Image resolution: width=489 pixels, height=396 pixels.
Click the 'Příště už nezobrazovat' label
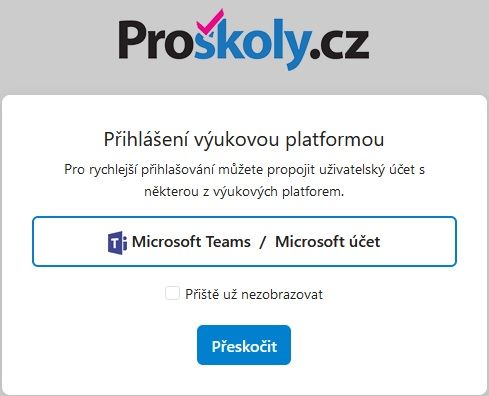254,294
